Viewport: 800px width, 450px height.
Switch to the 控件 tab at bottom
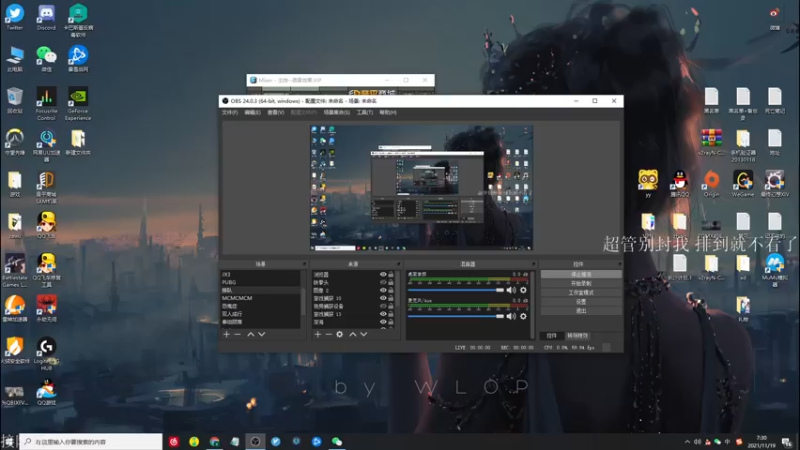point(552,336)
